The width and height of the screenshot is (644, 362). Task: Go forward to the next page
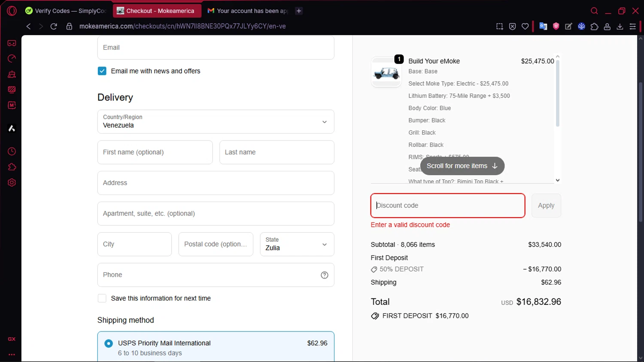point(41,26)
